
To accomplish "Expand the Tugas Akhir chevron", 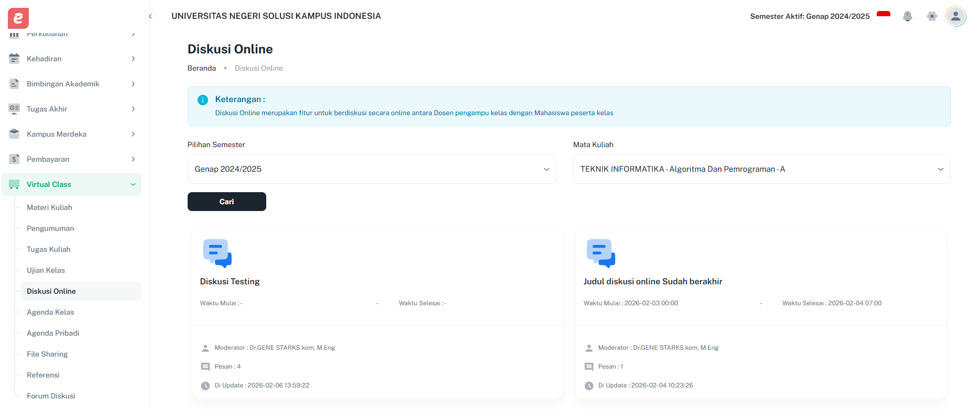I will point(133,109).
